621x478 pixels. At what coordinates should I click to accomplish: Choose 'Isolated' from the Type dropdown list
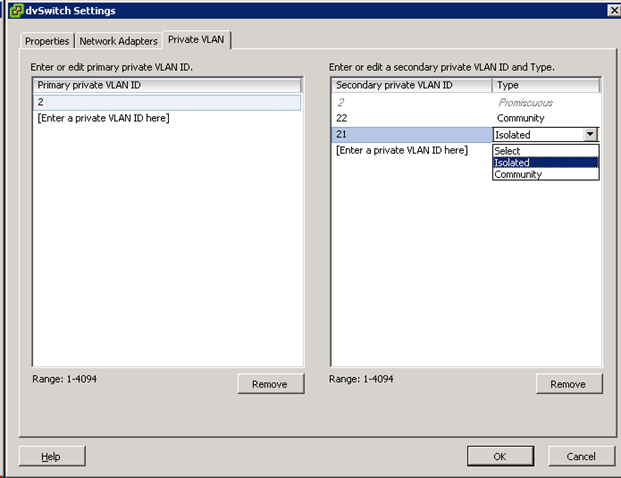pyautogui.click(x=512, y=162)
